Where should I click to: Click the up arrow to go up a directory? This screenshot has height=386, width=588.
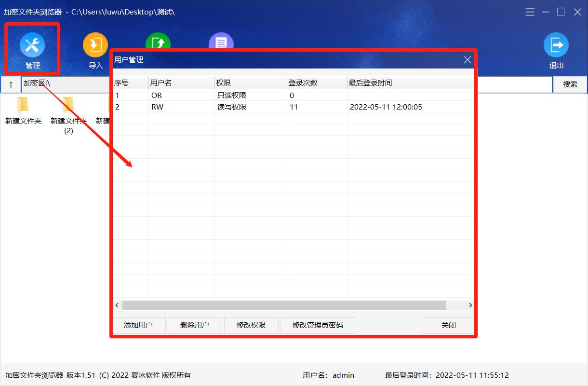click(11, 84)
